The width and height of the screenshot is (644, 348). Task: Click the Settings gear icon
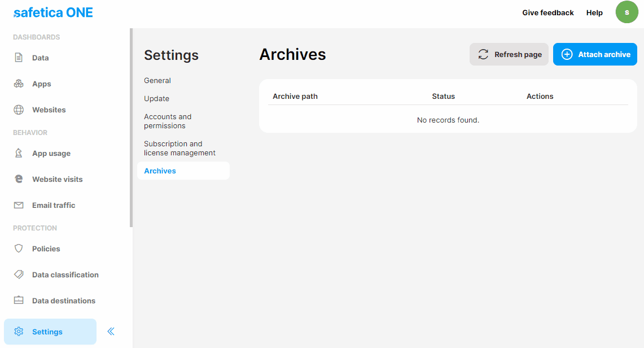(19, 331)
